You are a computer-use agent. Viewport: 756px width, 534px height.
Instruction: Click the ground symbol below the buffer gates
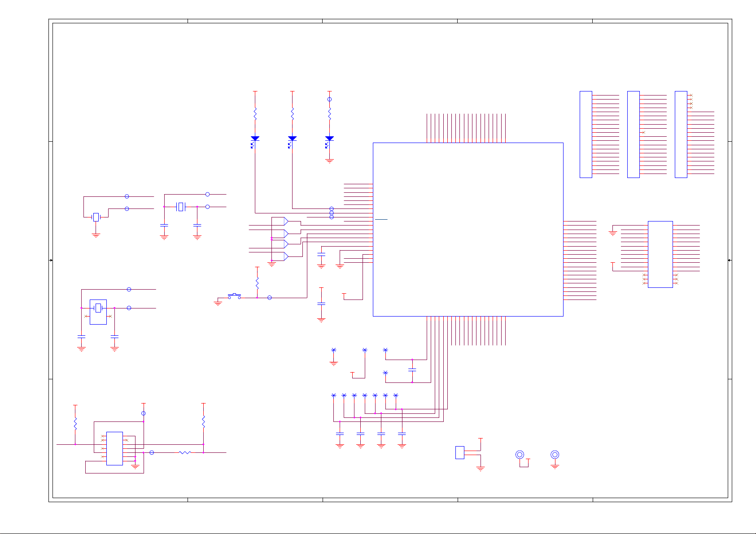point(271,265)
